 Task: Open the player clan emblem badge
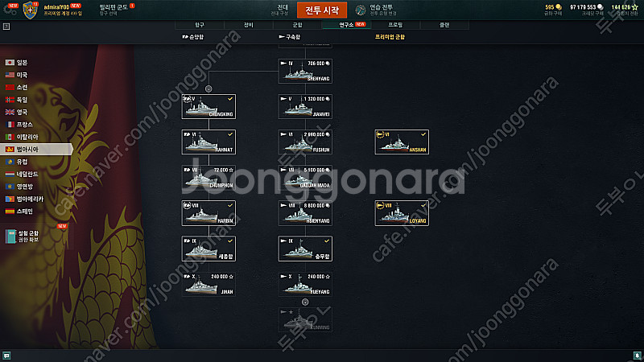30,10
